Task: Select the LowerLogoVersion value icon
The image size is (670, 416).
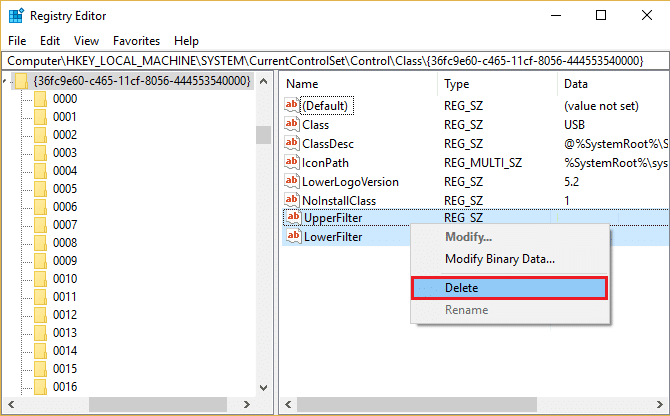Action: pyautogui.click(x=293, y=181)
